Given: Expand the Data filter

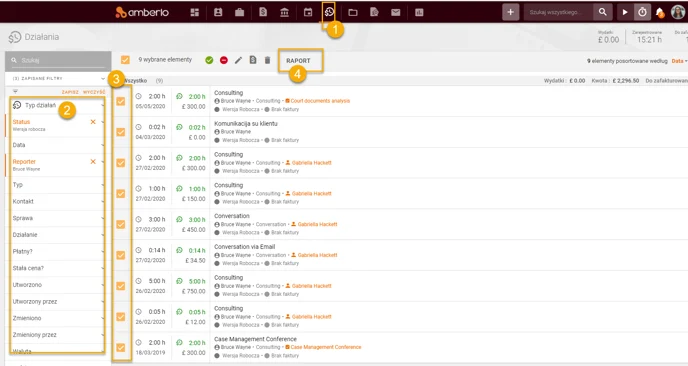Looking at the screenshot, I should click(57, 145).
